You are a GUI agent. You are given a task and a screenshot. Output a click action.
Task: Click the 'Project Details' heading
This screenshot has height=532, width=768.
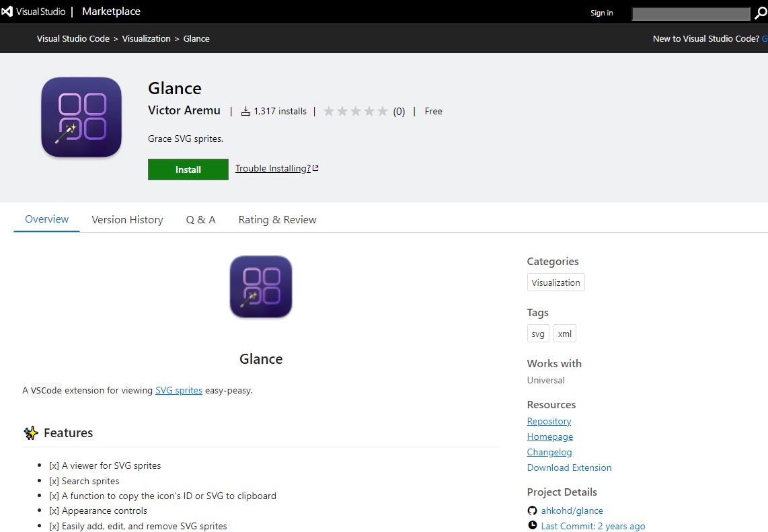(562, 492)
